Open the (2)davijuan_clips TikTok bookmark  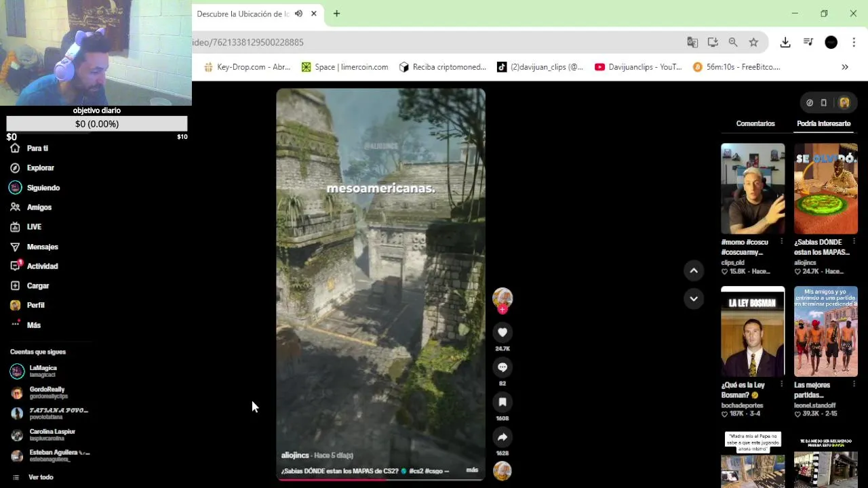click(x=540, y=67)
